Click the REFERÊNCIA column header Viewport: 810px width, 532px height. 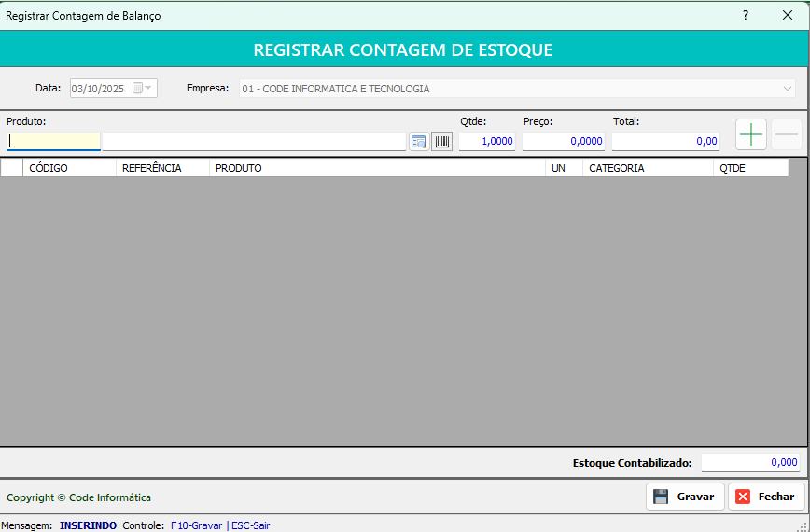[162, 168]
